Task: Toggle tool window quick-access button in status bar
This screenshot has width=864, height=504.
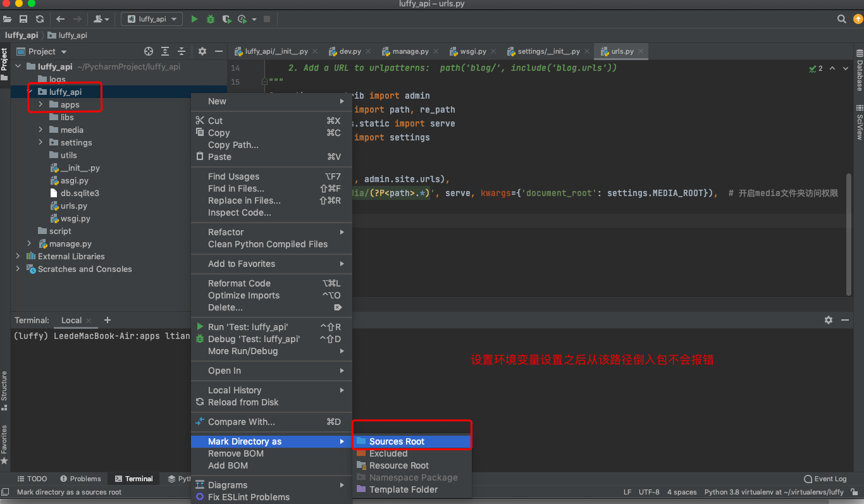Action: point(5,492)
